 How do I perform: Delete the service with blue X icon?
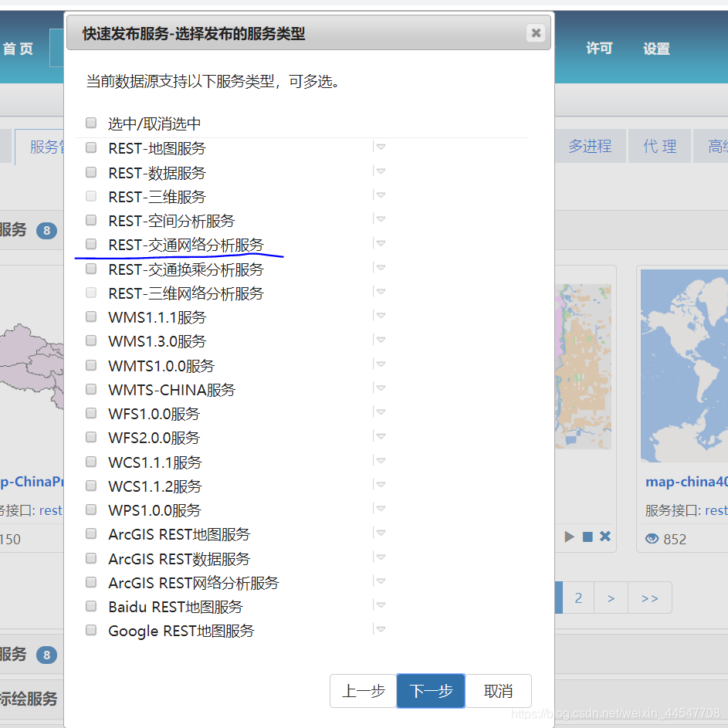[605, 537]
